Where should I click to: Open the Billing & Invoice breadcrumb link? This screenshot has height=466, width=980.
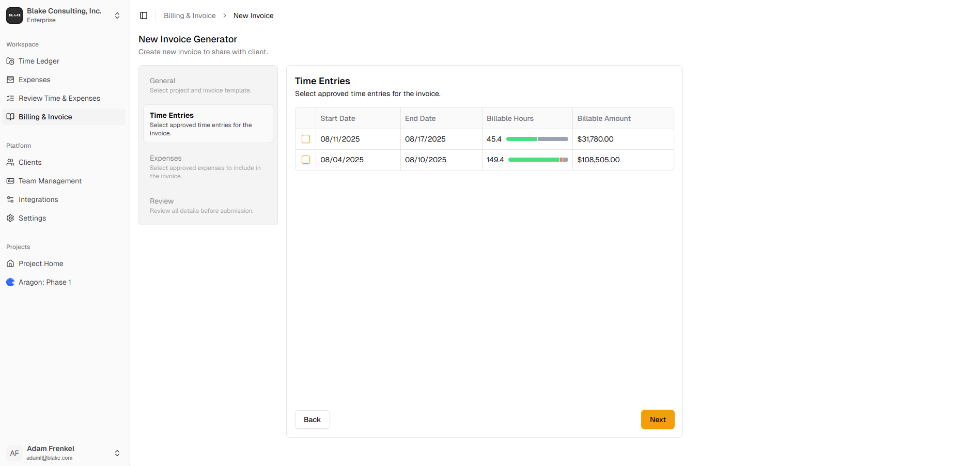tap(190, 15)
